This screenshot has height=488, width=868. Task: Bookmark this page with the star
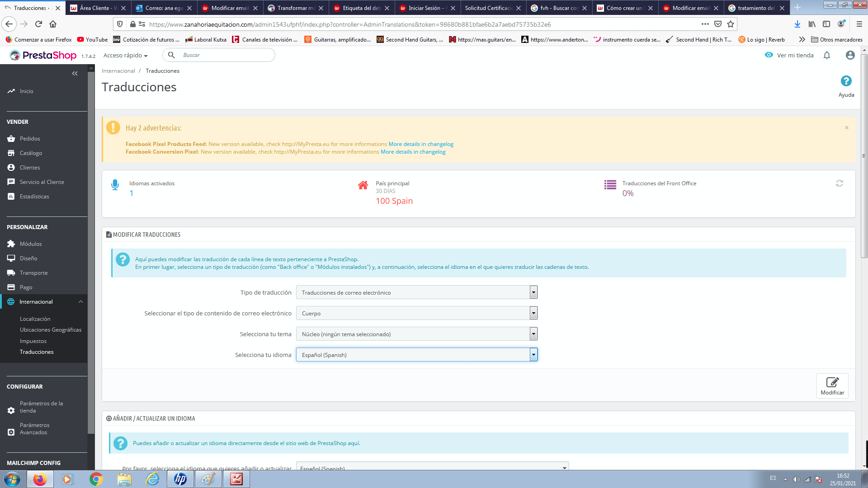(731, 24)
